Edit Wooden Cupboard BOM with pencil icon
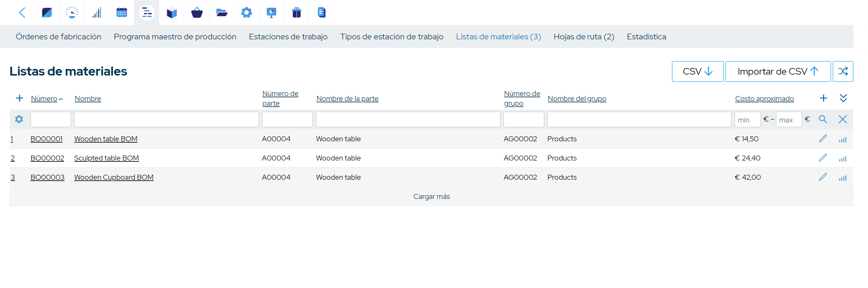 pyautogui.click(x=823, y=177)
